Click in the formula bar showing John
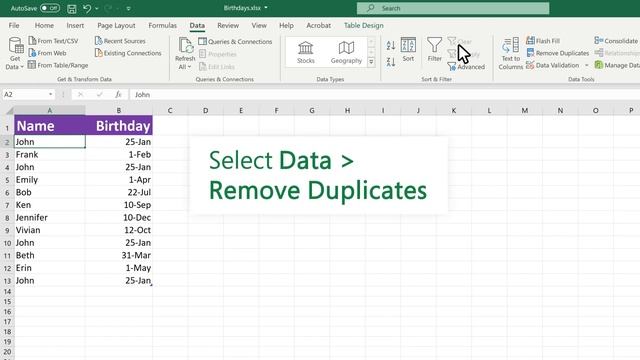640x360 pixels. tap(384, 94)
